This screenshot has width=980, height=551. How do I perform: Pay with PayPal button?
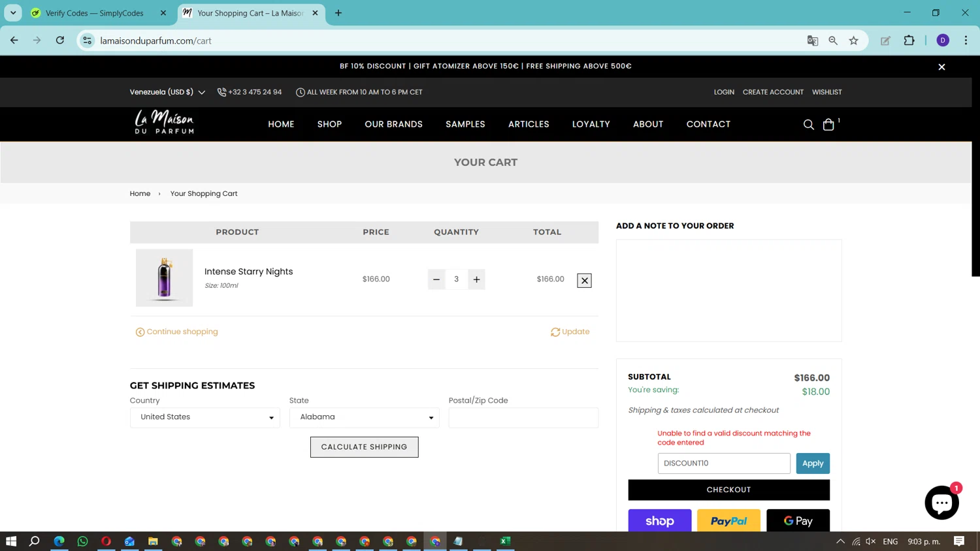(729, 520)
